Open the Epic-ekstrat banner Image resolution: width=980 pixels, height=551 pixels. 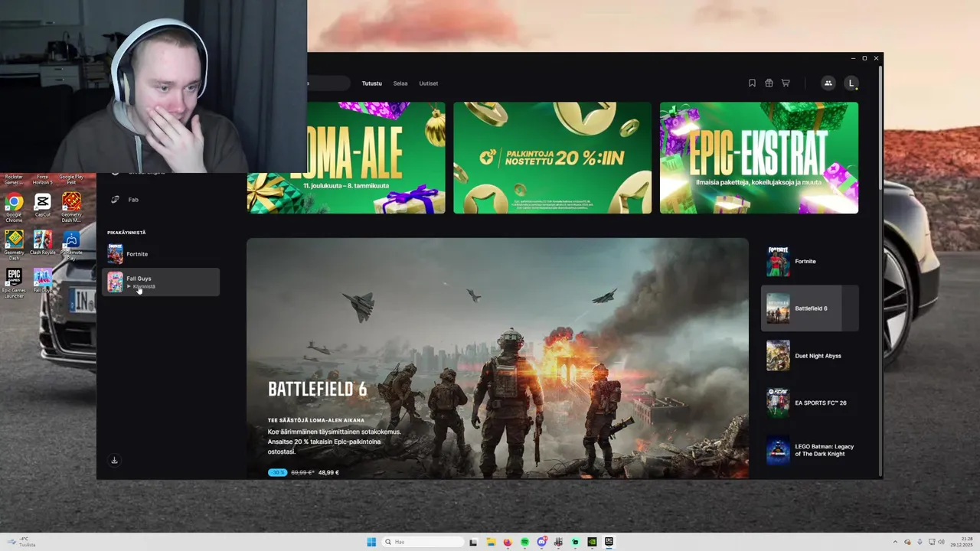[x=759, y=158]
